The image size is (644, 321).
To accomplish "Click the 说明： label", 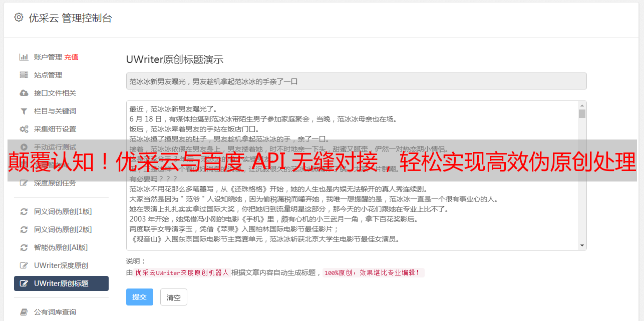I will [x=136, y=261].
